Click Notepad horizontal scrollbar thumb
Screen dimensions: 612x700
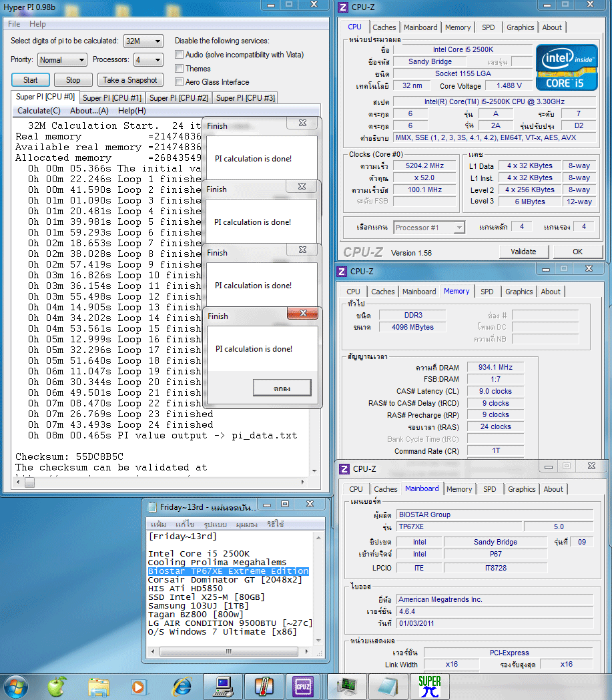point(229,651)
